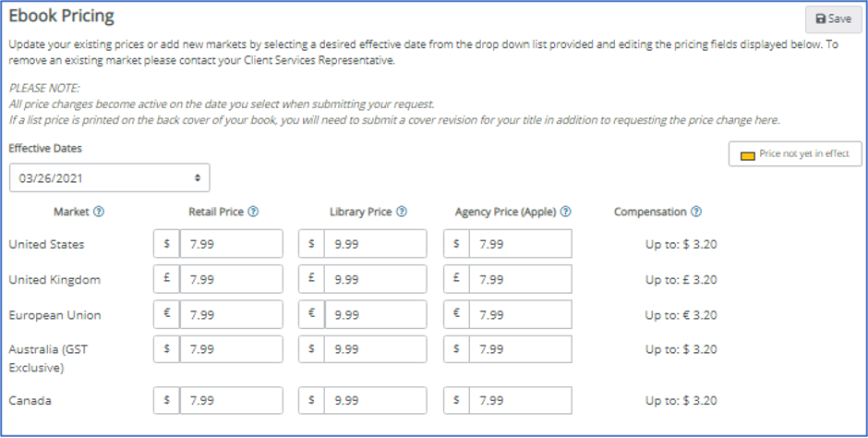The width and height of the screenshot is (868, 438).
Task: Select the Canada agency price field
Action: (521, 400)
